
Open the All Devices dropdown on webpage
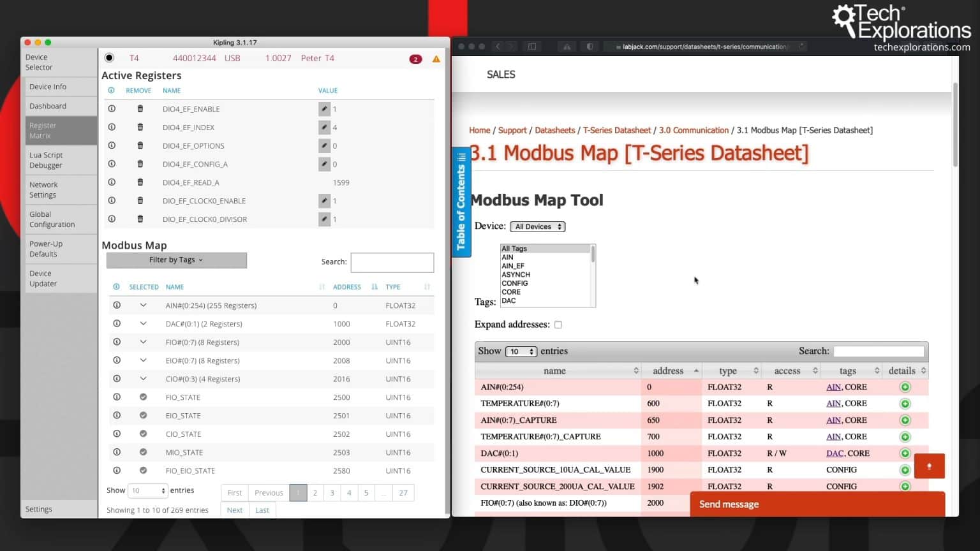[538, 226]
